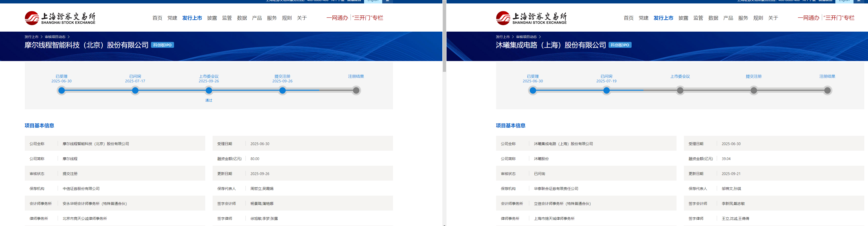Click the 融资金额 value 39.04
Image resolution: width=868 pixels, height=226 pixels.
[726, 159]
